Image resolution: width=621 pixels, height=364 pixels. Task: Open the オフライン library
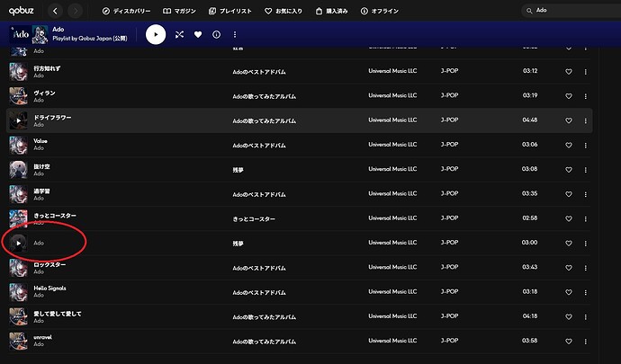(x=380, y=11)
